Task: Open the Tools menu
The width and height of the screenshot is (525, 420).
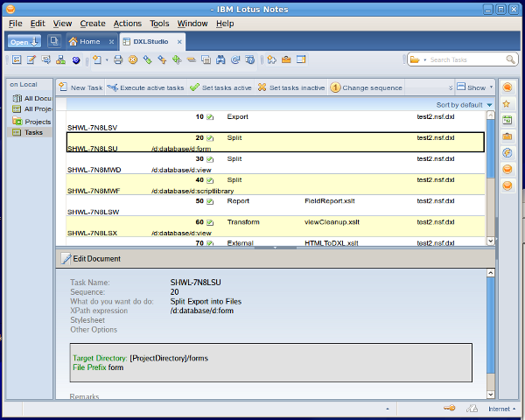Action: pos(159,24)
